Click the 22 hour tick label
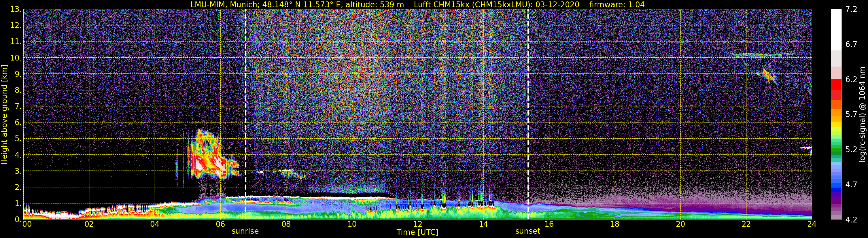The height and width of the screenshot is (238, 868). (x=746, y=224)
